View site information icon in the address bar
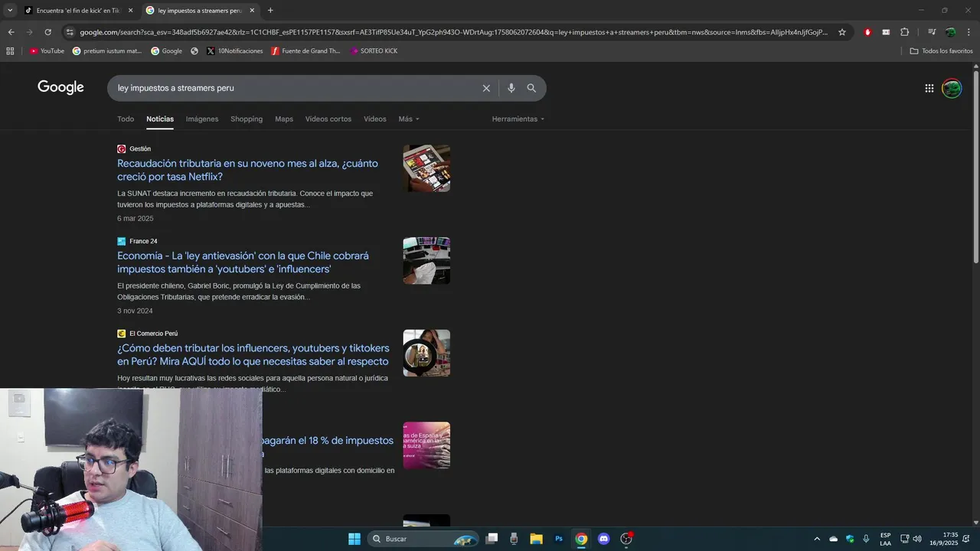 point(70,32)
